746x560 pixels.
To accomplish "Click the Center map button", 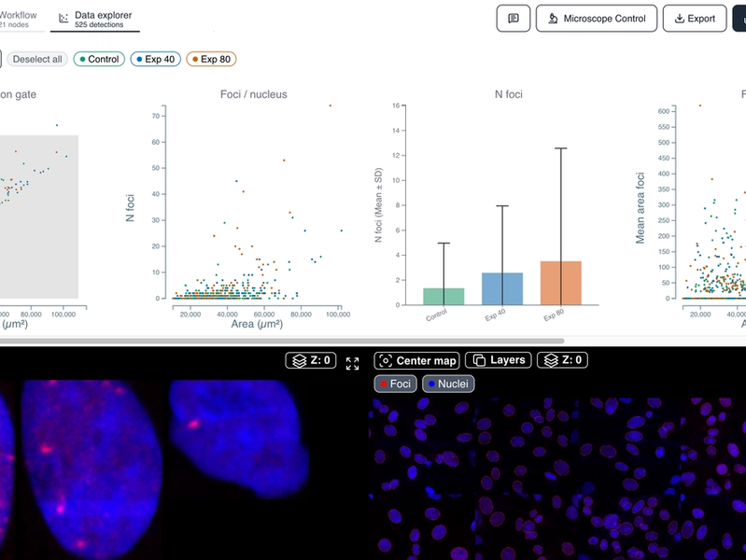I will [x=416, y=360].
